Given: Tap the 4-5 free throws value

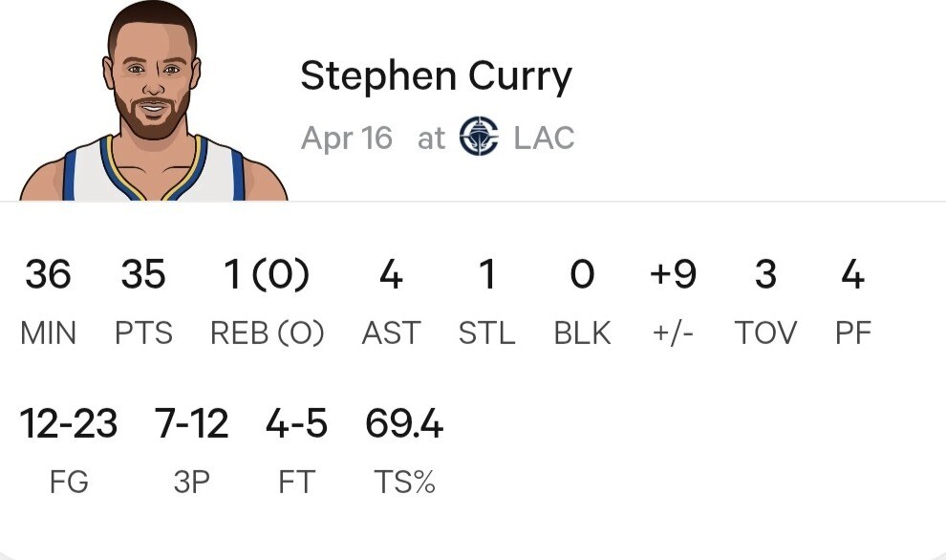Looking at the screenshot, I should coord(296,423).
